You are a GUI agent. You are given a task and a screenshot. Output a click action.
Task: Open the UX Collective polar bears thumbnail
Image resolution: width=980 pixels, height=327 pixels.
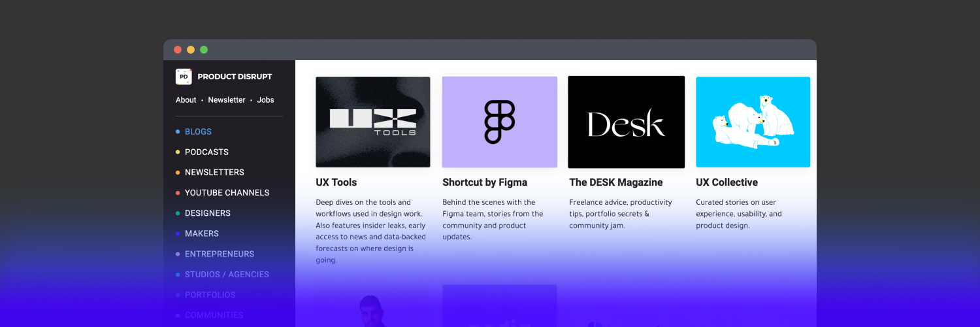[753, 122]
